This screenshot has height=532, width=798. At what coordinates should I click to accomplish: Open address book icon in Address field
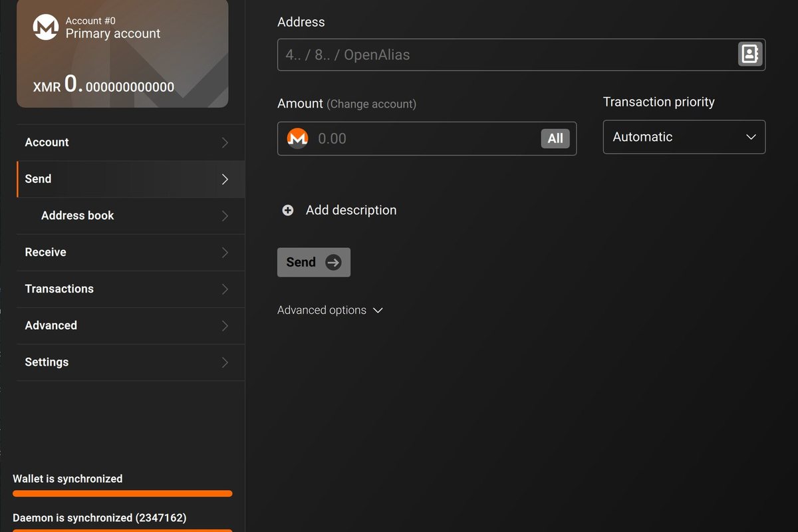[x=750, y=54]
